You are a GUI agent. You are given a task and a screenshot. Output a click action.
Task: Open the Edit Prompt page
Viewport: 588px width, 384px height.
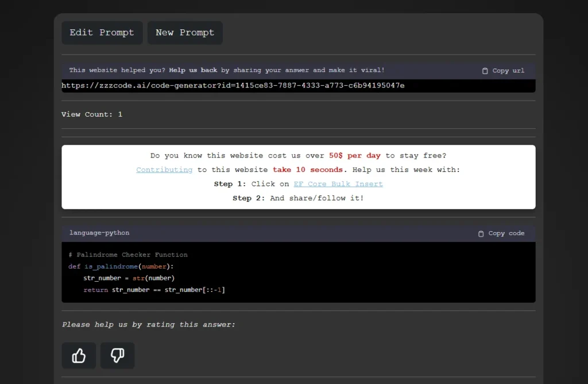pyautogui.click(x=102, y=32)
